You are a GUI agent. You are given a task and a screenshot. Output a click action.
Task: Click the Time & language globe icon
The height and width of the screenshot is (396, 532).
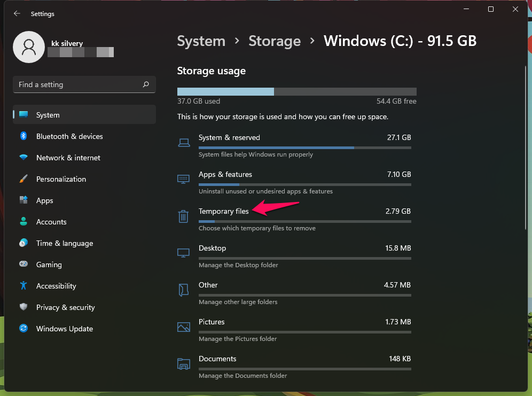point(24,243)
